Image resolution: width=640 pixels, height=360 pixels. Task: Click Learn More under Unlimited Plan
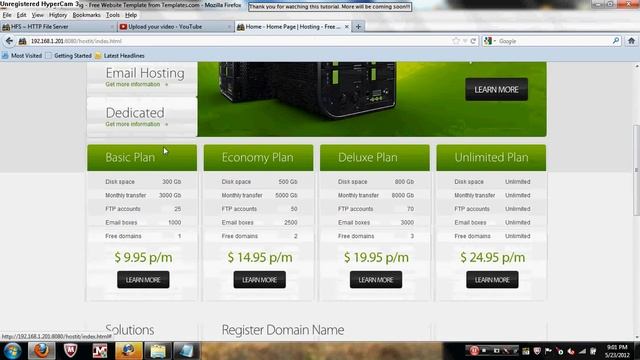[x=492, y=280]
